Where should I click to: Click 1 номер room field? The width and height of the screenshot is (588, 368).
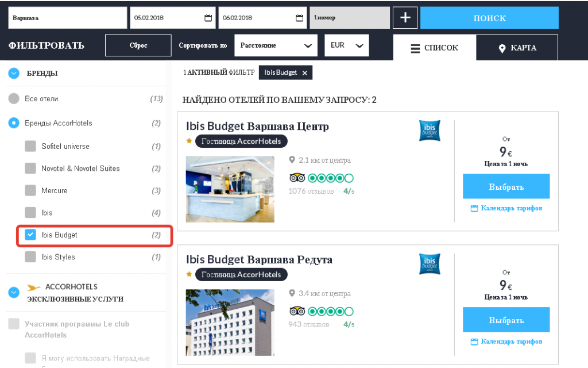(350, 18)
